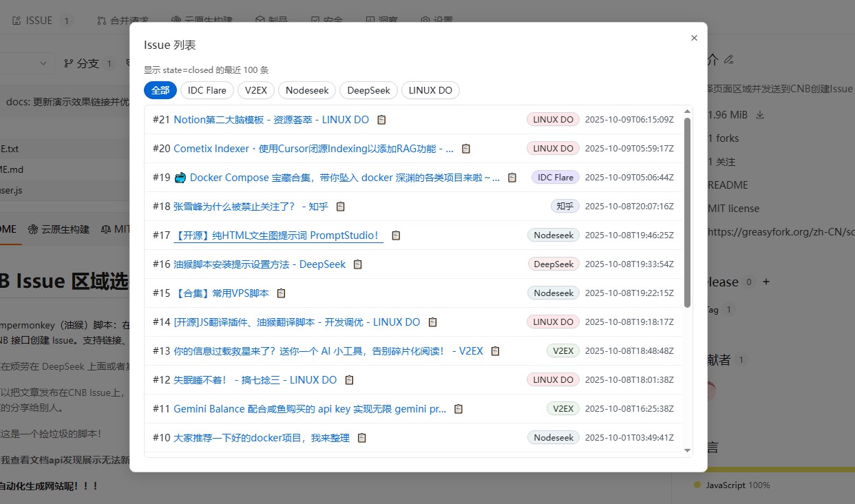Copy issue #18 clipboard icon
Viewport: 855px width, 504px height.
[340, 207]
